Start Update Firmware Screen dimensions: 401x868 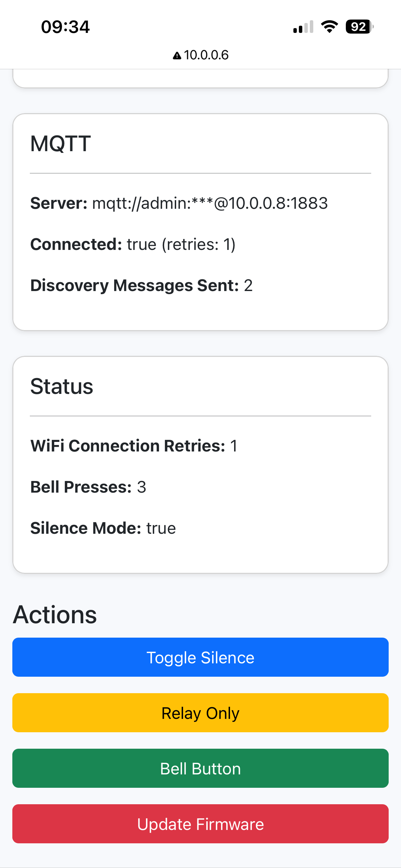click(x=200, y=824)
